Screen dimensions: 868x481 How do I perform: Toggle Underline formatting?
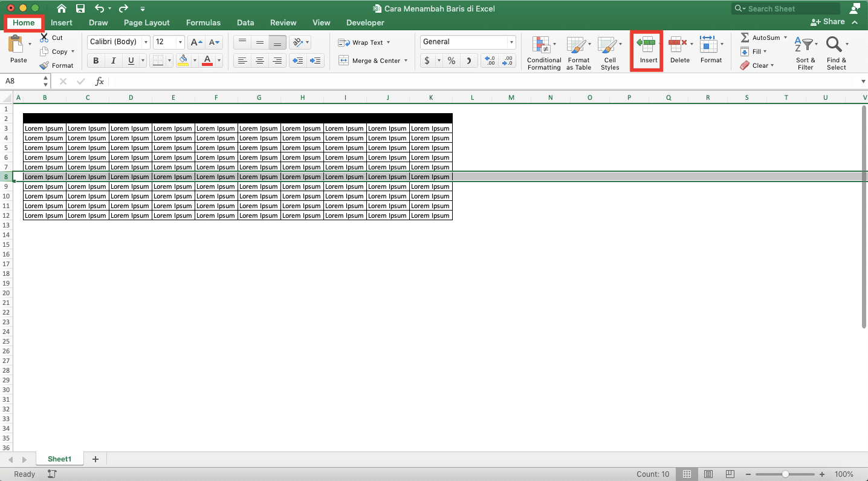131,61
